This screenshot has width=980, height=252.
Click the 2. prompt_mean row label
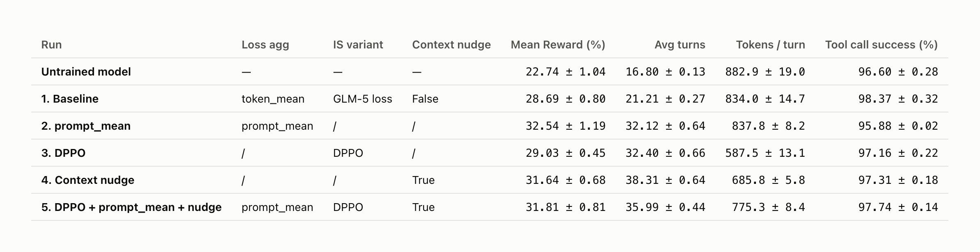[x=86, y=126]
